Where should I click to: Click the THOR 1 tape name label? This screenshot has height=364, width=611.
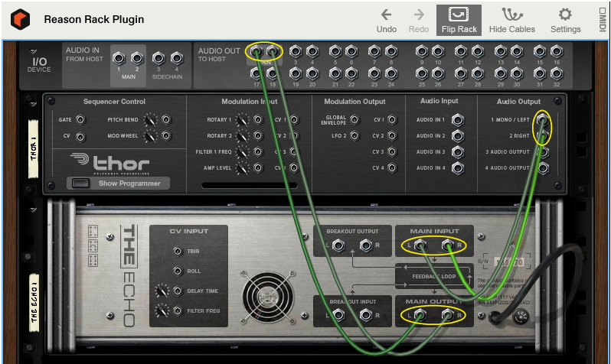coord(34,148)
